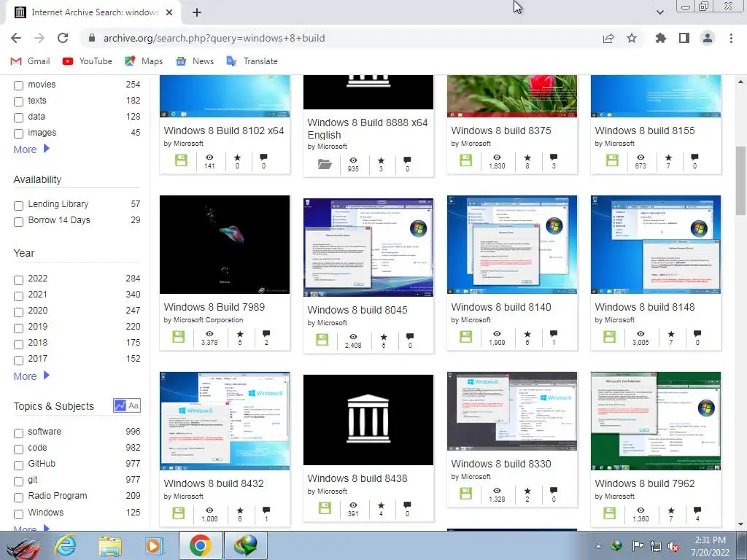Bookmark this page with the star icon
Screen dimensions: 747x560
tap(632, 38)
